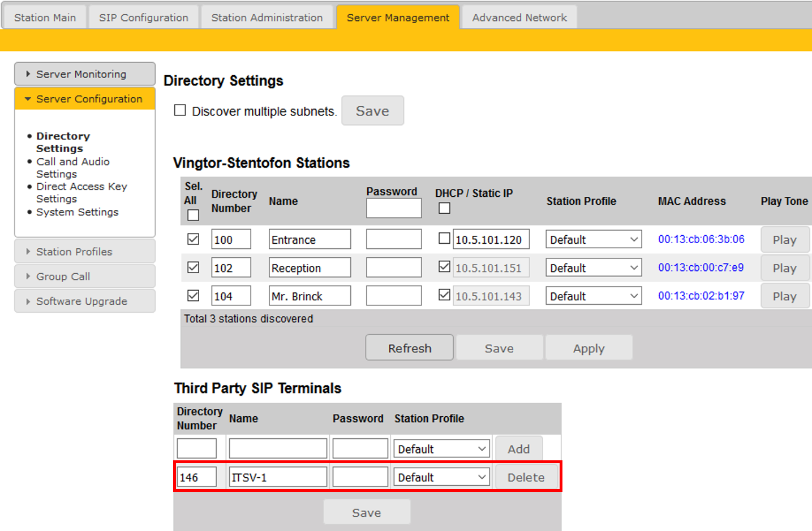Screen dimensions: 812x531
Task: Uncheck selection box for station 102
Action: point(193,267)
